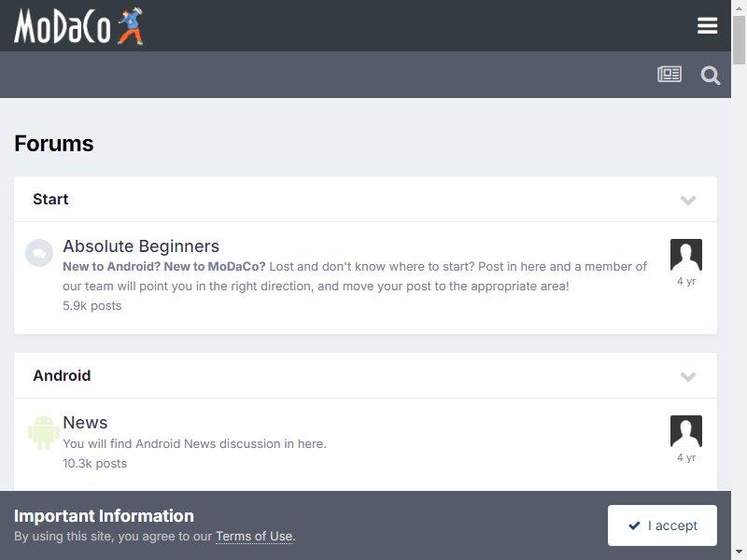Viewport: 747px width, 560px height.
Task: Click the scrollbar up arrow
Action: click(x=739, y=7)
